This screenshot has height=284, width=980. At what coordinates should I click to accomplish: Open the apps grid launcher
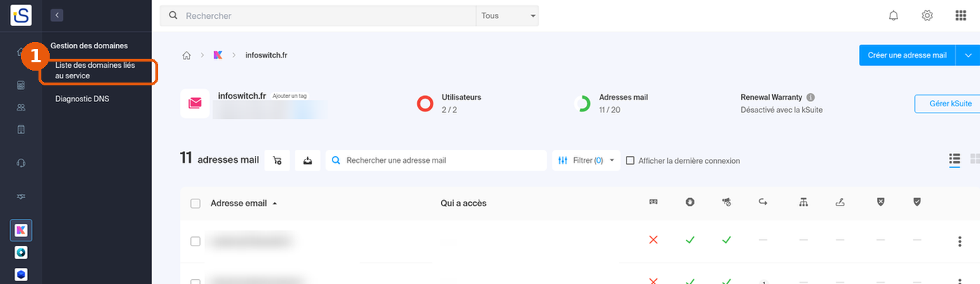pyautogui.click(x=961, y=15)
